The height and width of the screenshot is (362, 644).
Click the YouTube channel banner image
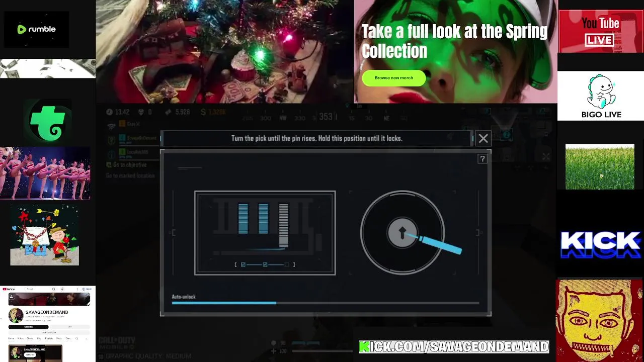click(x=49, y=299)
